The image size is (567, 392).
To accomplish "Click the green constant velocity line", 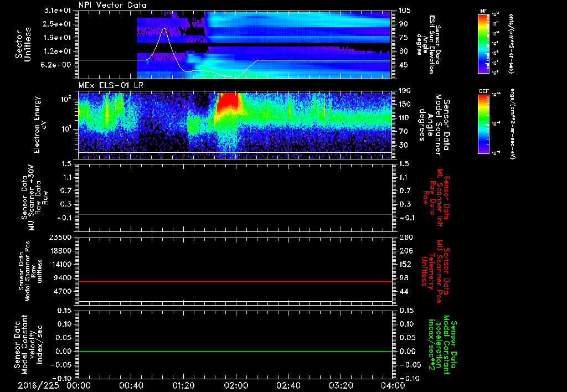I will click(x=235, y=351).
